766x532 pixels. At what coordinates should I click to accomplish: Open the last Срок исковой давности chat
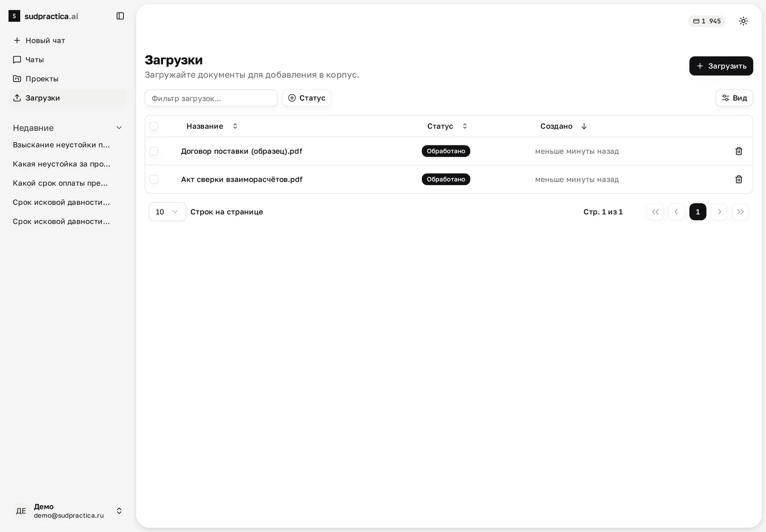[61, 221]
